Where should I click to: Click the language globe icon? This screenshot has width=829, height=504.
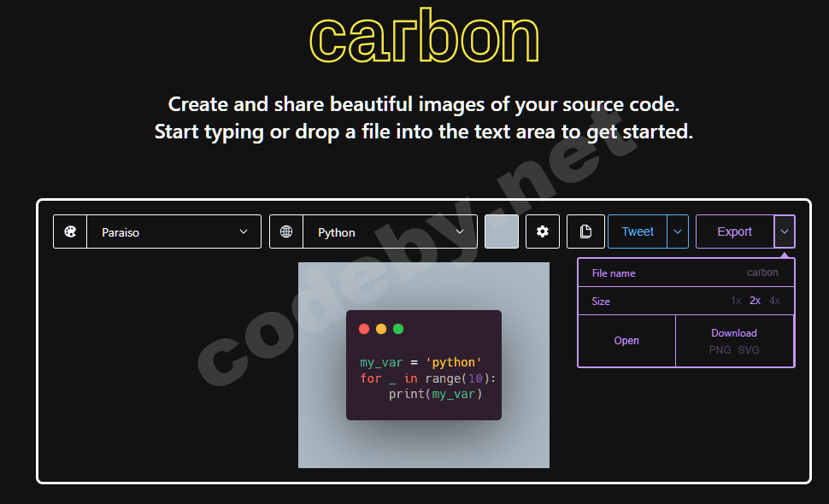286,231
